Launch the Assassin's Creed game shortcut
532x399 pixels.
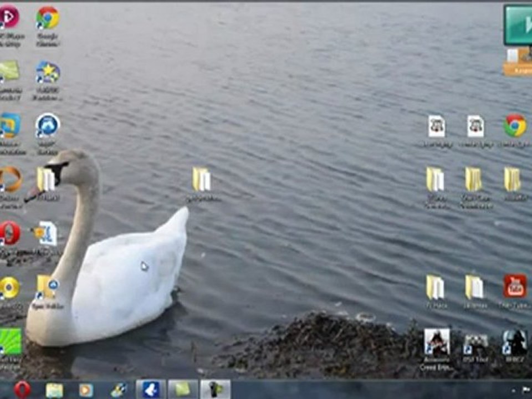(437, 341)
